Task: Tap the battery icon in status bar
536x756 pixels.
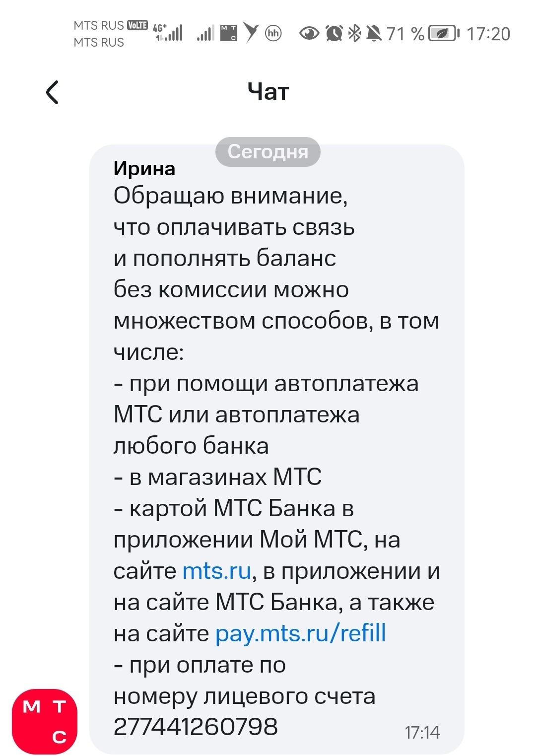Action: (x=443, y=34)
